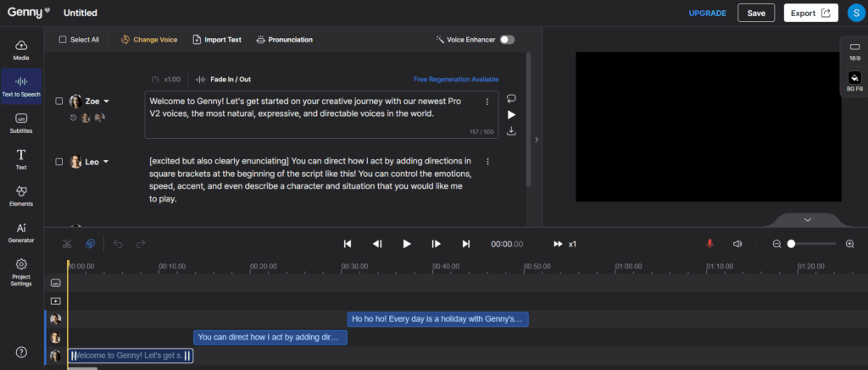Click the 00:30.00 mark on timeline ruler

(354, 266)
